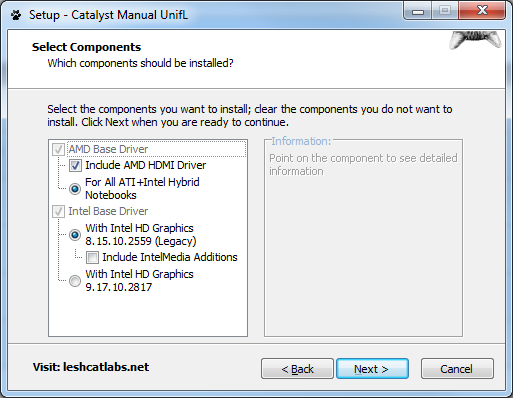Enable Include IntelMedia Additions checkbox
The image size is (513, 398).
click(x=92, y=257)
